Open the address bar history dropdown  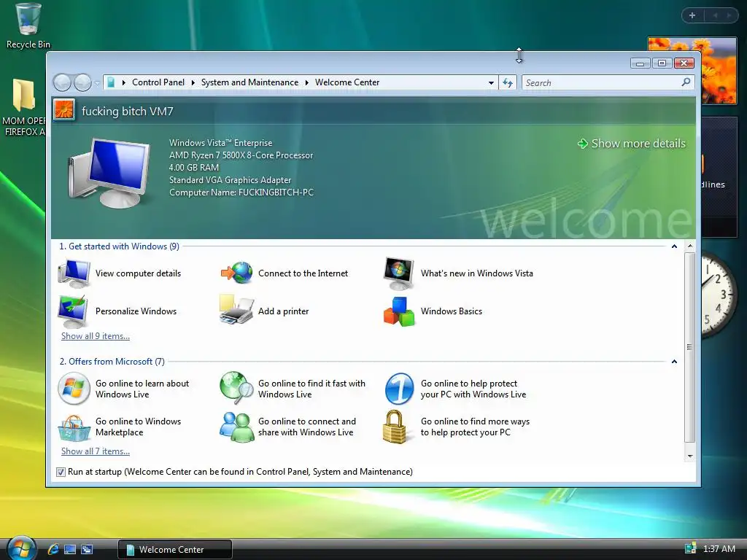491,83
